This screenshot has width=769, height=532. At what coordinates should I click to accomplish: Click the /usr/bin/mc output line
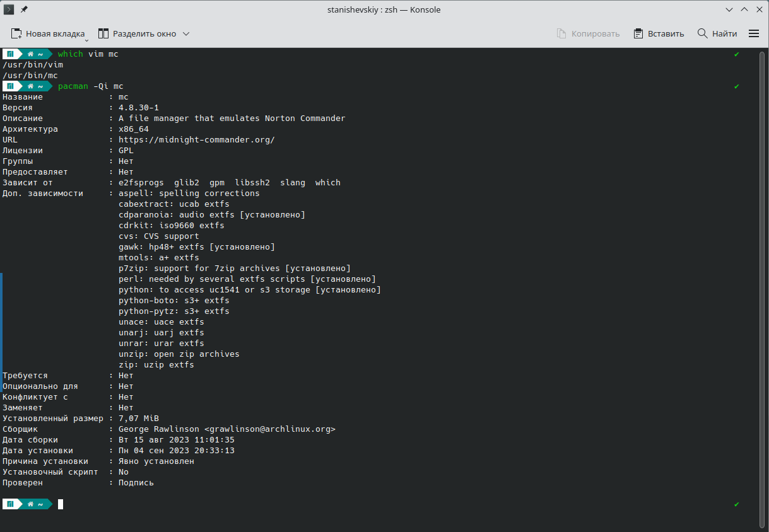30,76
